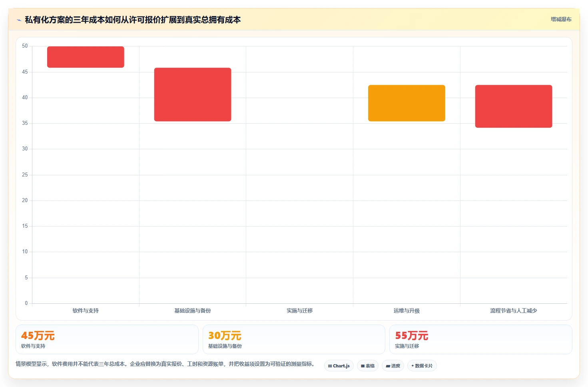This screenshot has width=588, height=387.
Task: Open the 30万元 data card
Action: 294,339
